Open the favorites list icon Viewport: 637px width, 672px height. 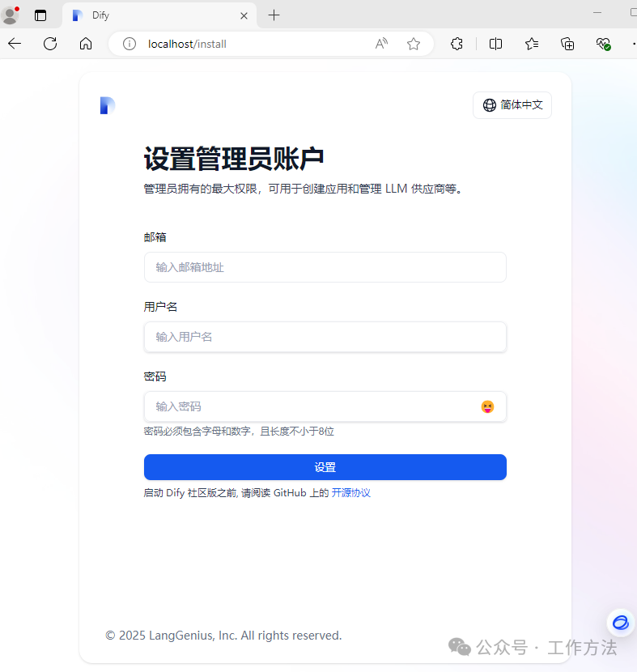coord(532,44)
